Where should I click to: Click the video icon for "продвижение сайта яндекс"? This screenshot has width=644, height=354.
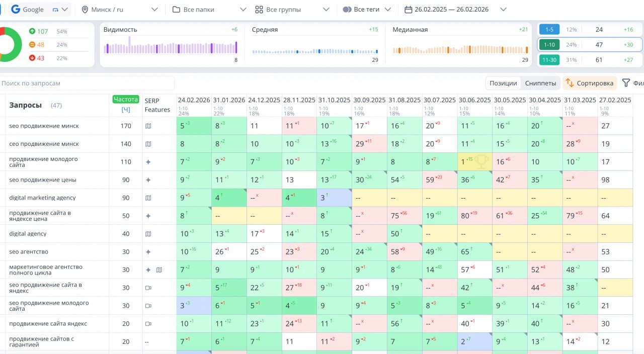148,324
